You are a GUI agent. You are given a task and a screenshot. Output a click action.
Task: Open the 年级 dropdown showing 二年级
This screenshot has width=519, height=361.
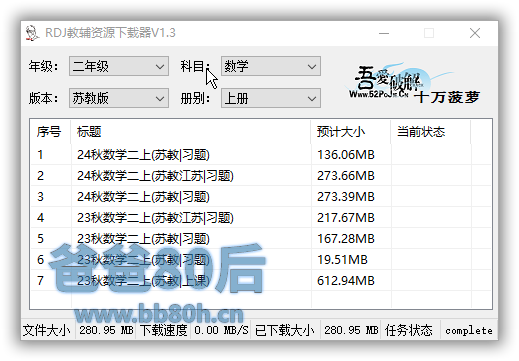[119, 66]
